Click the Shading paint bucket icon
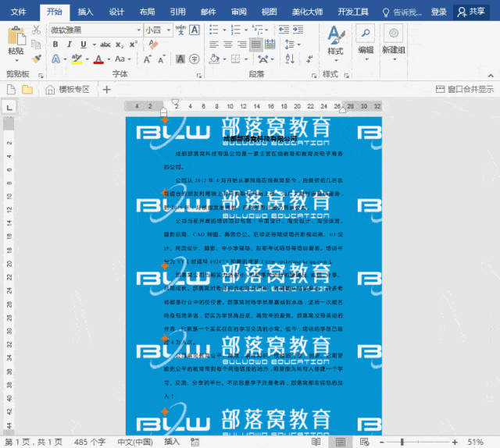The image size is (500, 448). coord(215,59)
